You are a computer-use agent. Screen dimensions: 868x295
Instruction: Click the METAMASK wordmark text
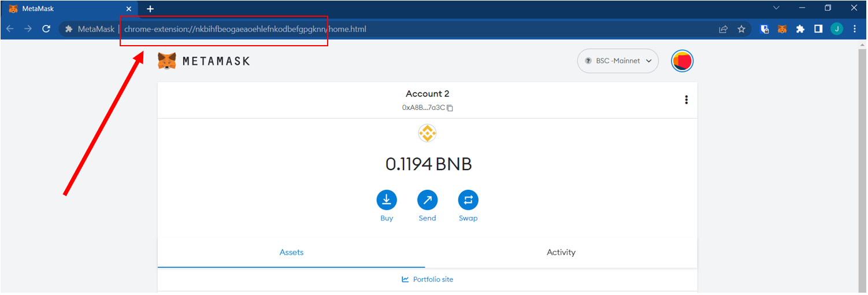pos(216,61)
